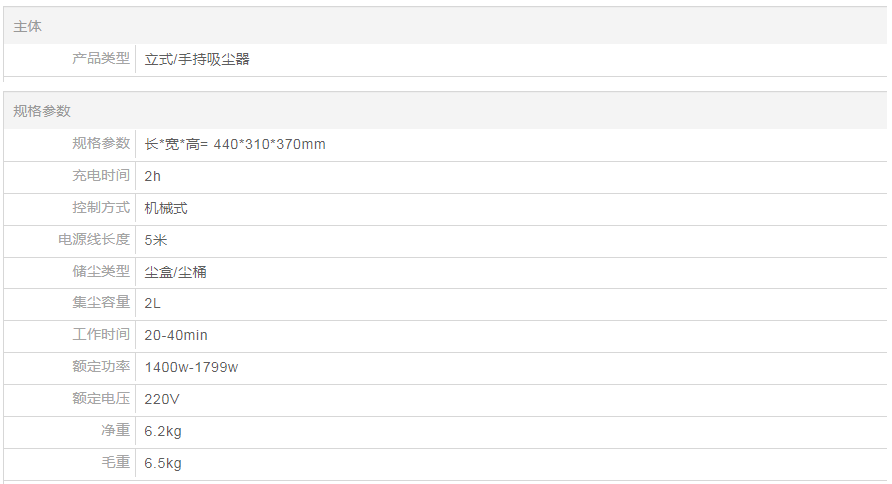This screenshot has width=892, height=484.
Task: Click the 立式/手持吸尘器 value text
Action: pyautogui.click(x=197, y=59)
